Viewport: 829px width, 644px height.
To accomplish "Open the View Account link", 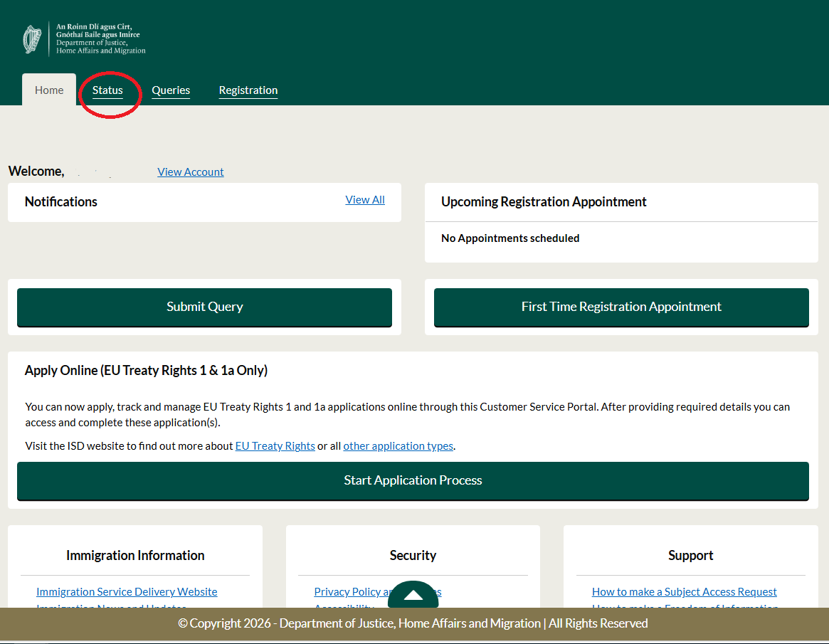I will pos(190,171).
